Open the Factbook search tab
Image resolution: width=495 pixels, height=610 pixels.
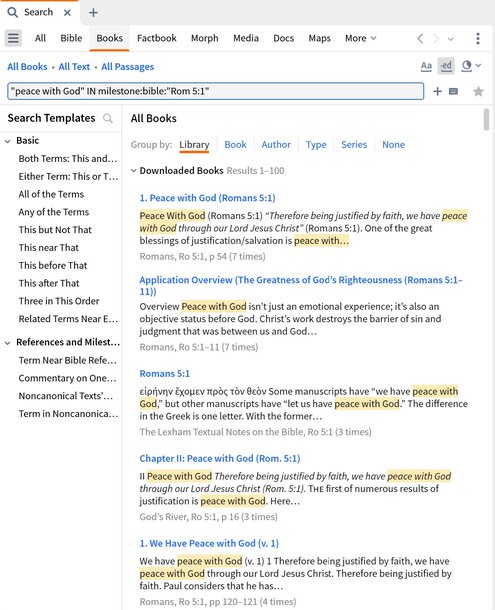(x=156, y=38)
